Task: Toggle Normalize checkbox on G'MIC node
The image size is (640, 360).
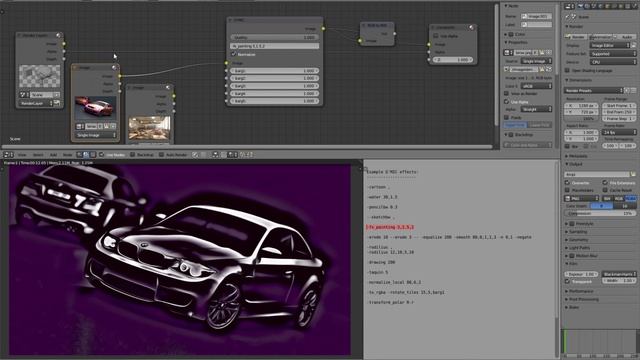Action: click(x=234, y=54)
